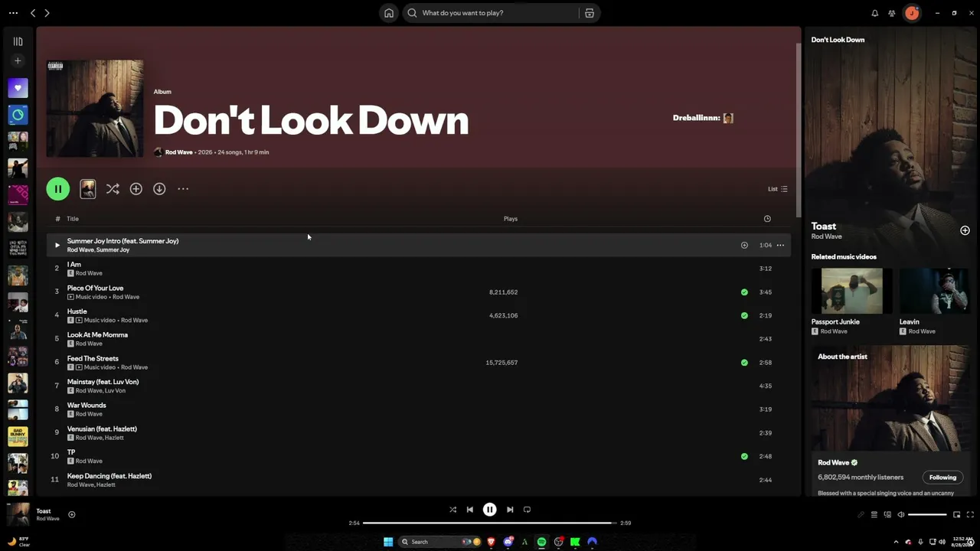980x551 pixels.
Task: Sort tracks by the Title column header
Action: 73,219
